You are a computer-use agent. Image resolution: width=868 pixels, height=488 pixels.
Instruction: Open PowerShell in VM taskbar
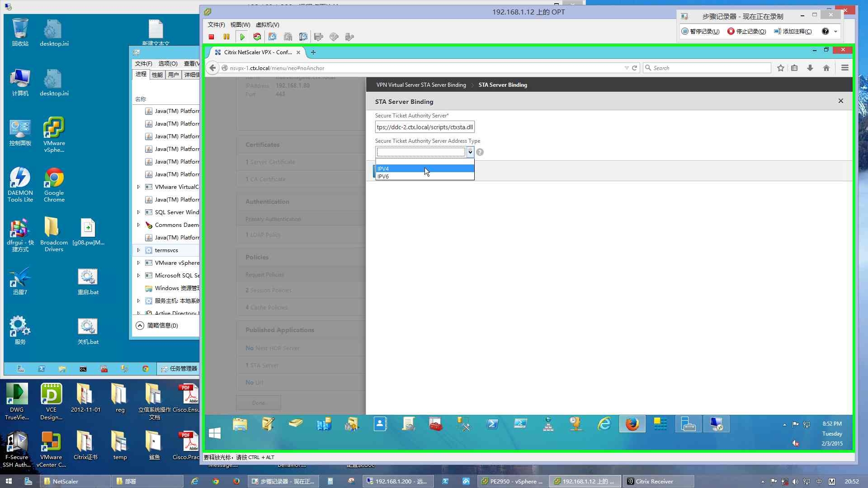pyautogui.click(x=492, y=424)
